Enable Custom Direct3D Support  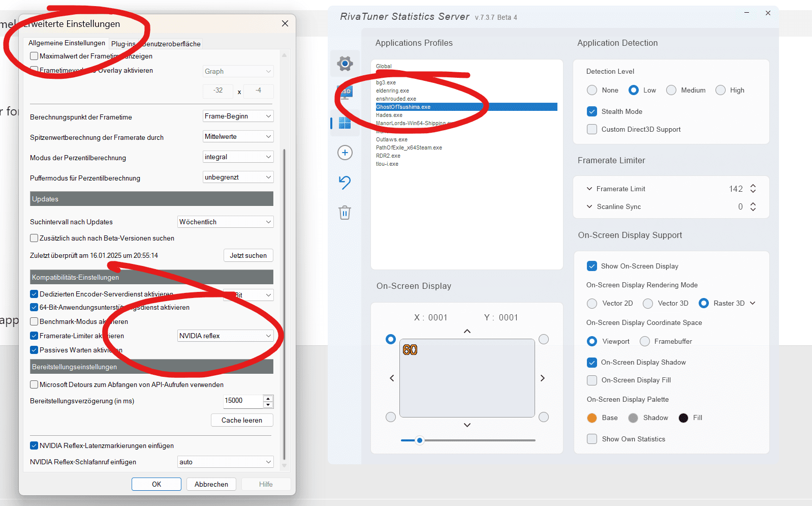(x=592, y=129)
